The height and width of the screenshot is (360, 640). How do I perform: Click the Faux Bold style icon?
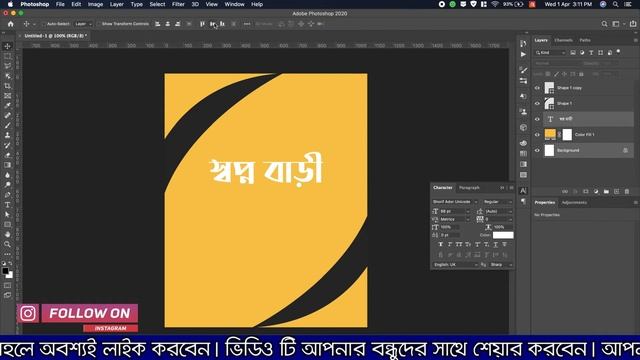tap(440, 244)
